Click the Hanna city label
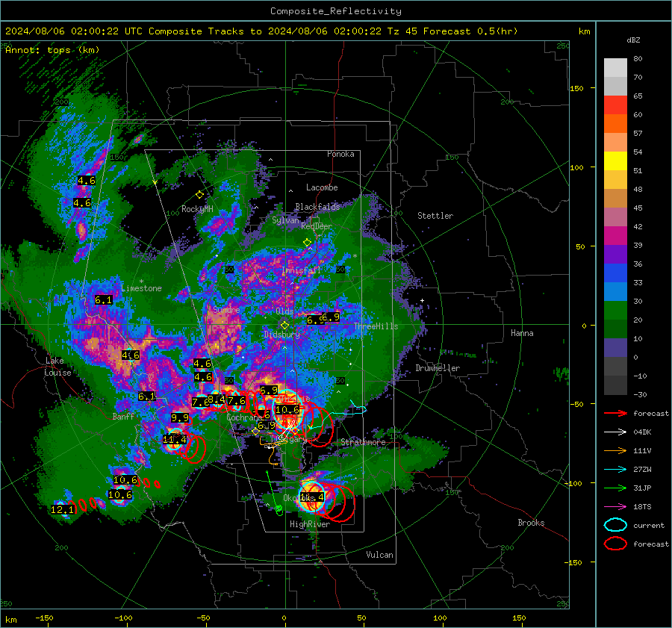Screen dimensions: 672x628 522,332
